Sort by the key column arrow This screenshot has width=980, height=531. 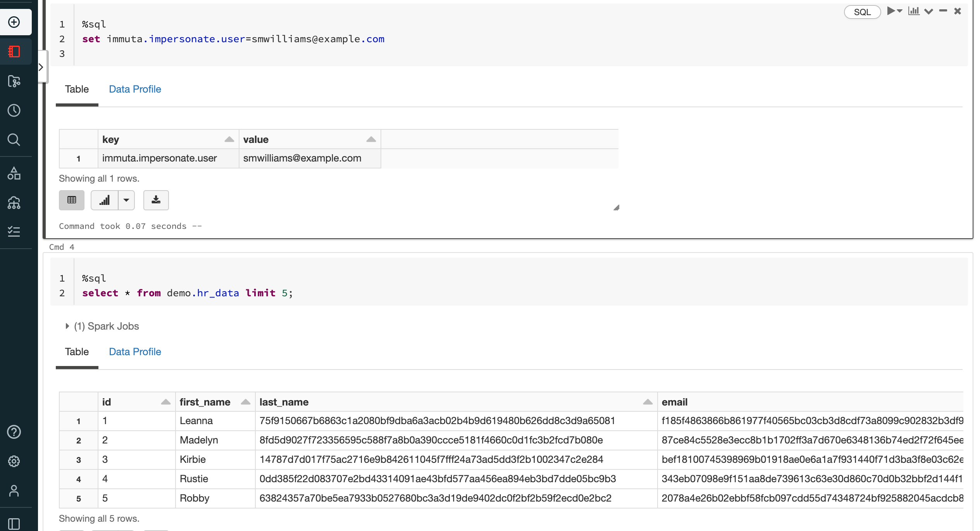229,139
